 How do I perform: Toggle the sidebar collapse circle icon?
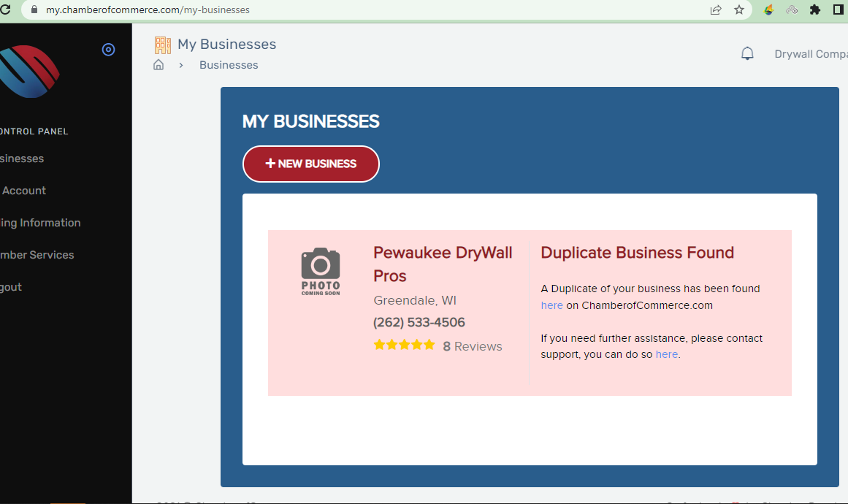pyautogui.click(x=108, y=50)
